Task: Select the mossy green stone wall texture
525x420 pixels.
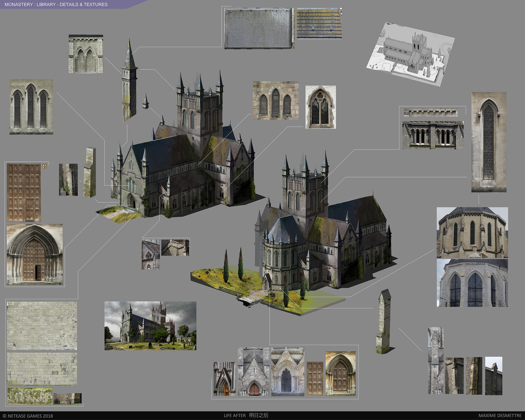Action: (30, 396)
